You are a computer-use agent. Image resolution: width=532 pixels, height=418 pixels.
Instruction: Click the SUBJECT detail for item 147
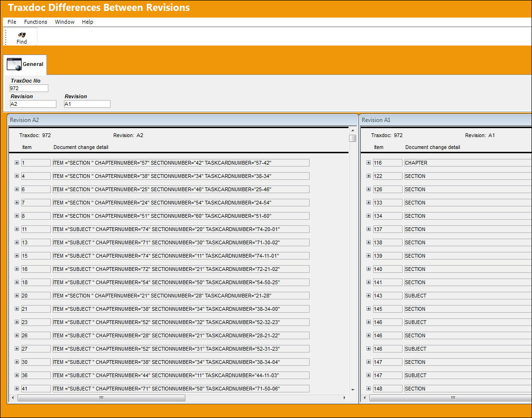tap(468, 375)
